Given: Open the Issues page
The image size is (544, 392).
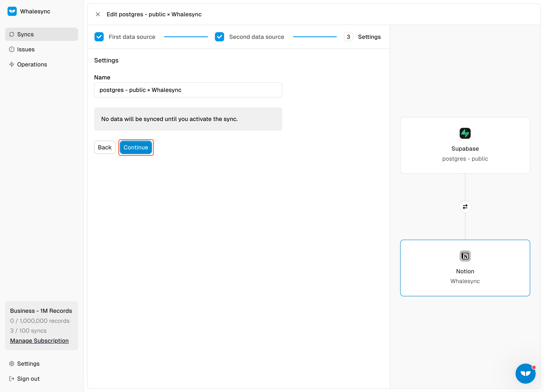Looking at the screenshot, I should tap(41, 49).
